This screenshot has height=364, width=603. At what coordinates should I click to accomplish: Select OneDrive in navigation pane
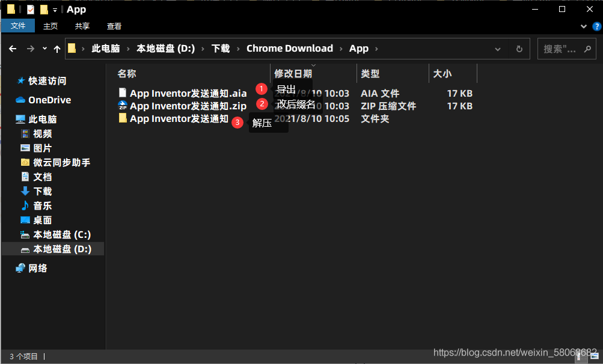(x=50, y=100)
